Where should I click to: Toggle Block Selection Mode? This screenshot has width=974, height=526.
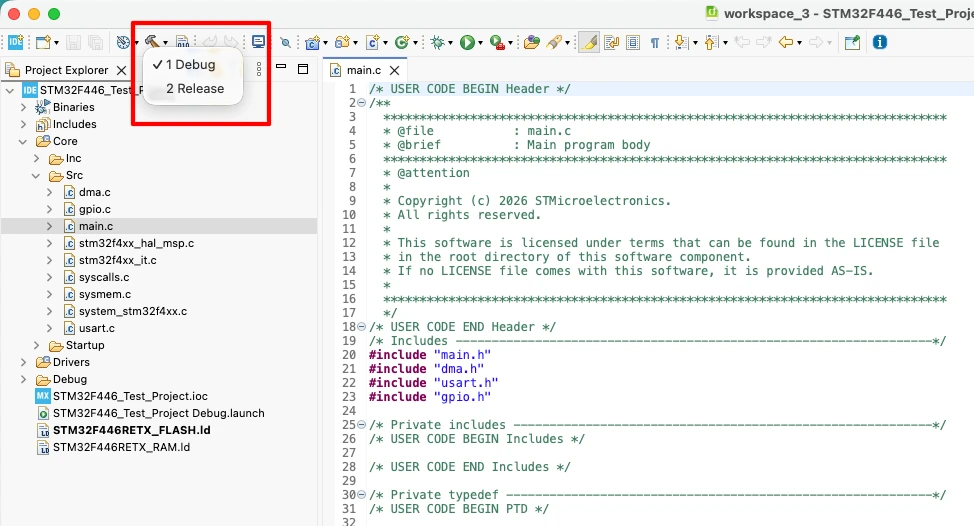click(633, 42)
